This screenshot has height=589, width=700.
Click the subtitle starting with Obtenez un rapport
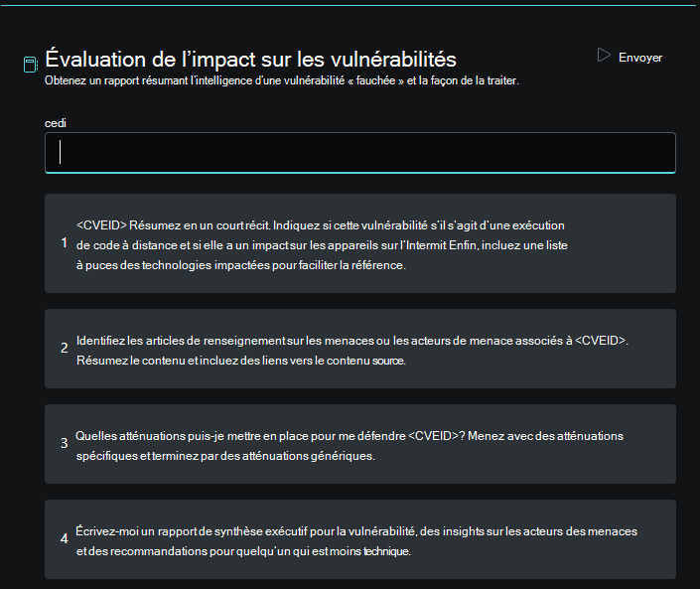coord(281,80)
